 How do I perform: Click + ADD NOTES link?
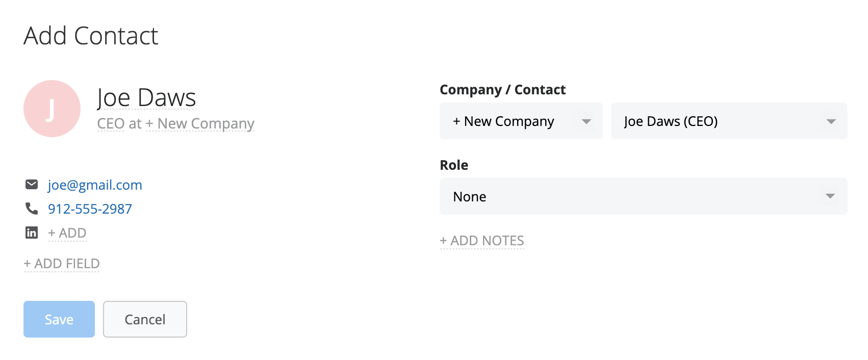click(482, 241)
